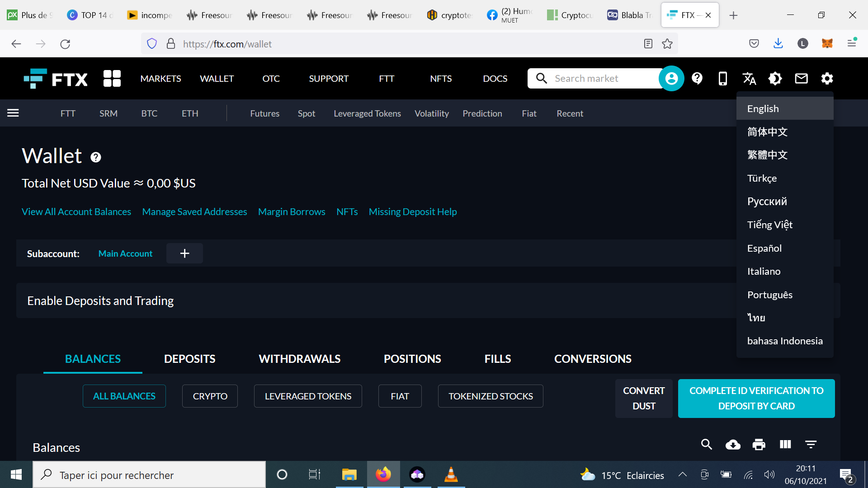The height and width of the screenshot is (488, 868).
Task: Open the CONVERSIONS tab
Action: [x=593, y=359]
